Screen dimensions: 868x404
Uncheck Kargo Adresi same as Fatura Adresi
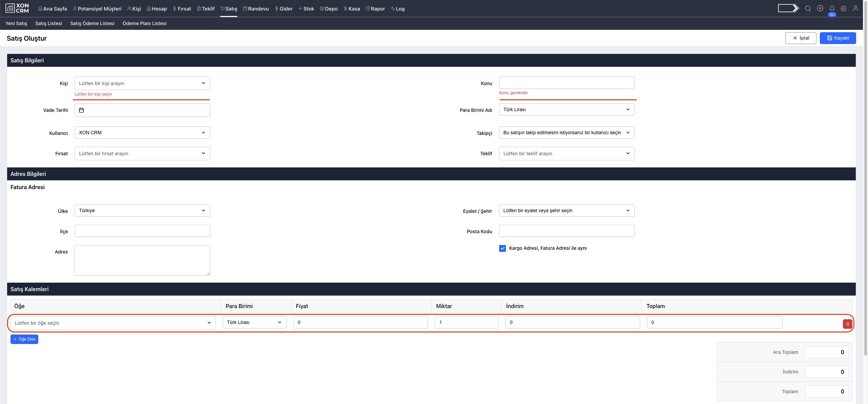tap(502, 248)
